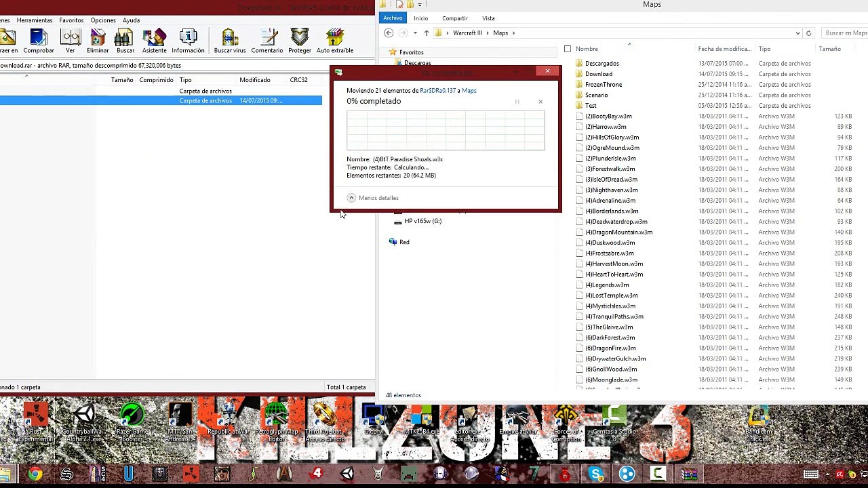Sort WinRAR list by CRC32 column
868x488 pixels.
(x=298, y=80)
